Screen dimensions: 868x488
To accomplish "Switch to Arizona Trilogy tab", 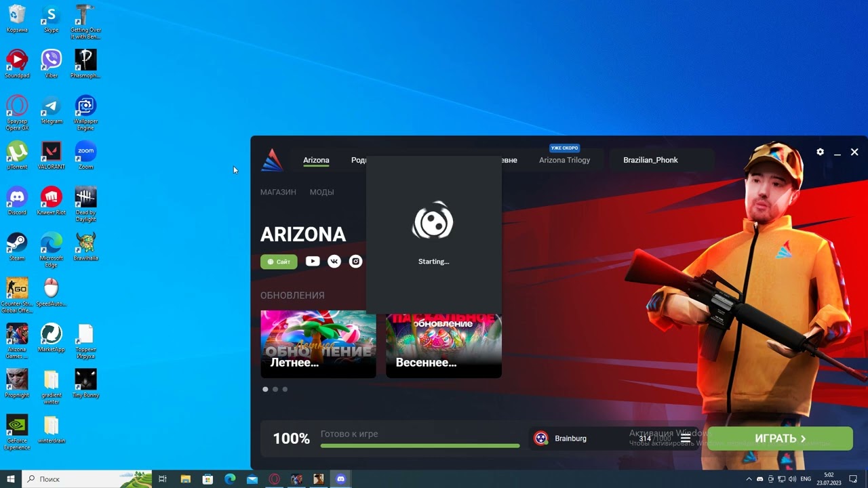I will (564, 161).
